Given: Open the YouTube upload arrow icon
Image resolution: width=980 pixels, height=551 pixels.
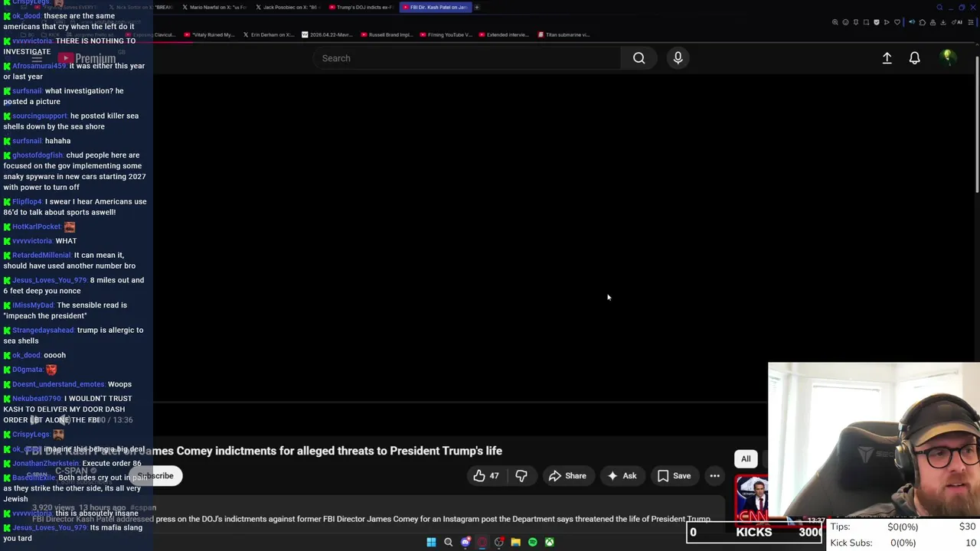Looking at the screenshot, I should coord(887,58).
